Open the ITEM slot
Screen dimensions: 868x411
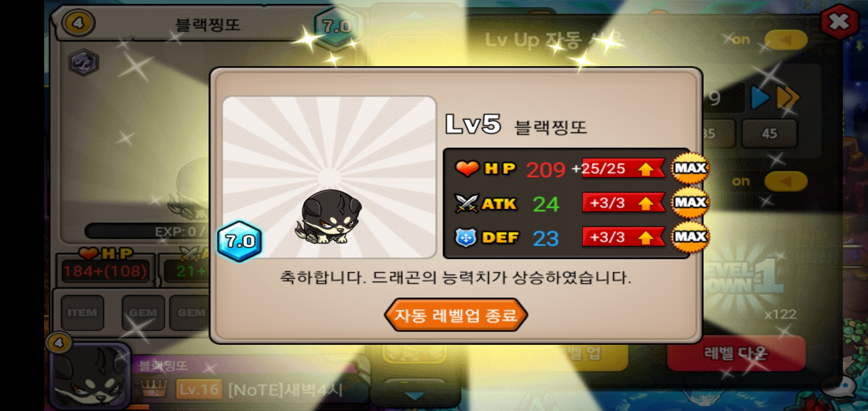click(x=82, y=313)
